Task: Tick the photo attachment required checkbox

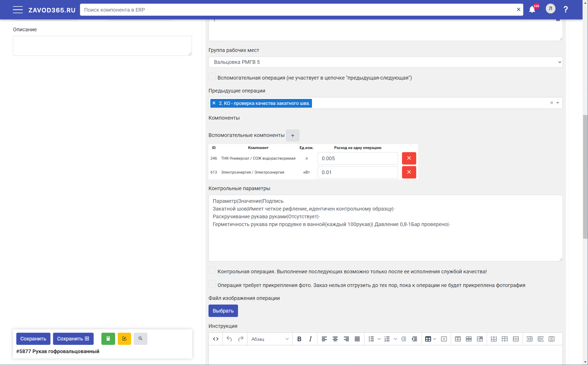Action: (212, 284)
